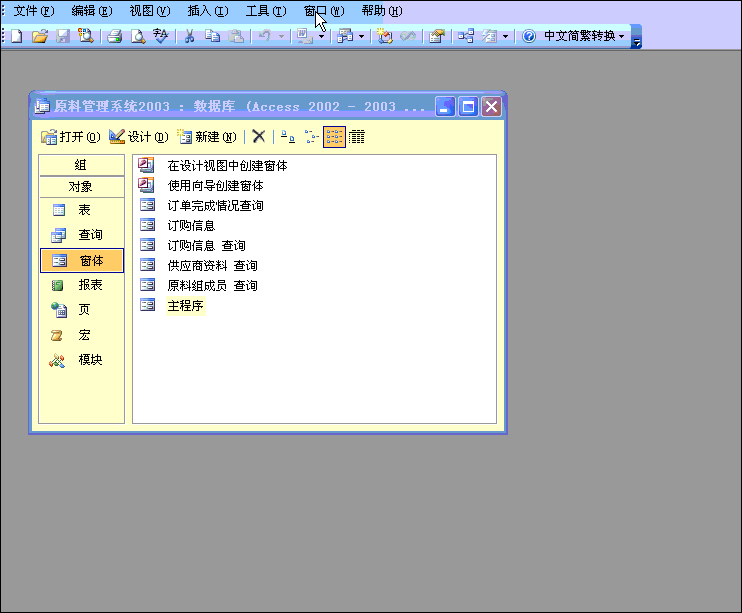
Task: Click the Analyze icon
Action: coord(345,36)
